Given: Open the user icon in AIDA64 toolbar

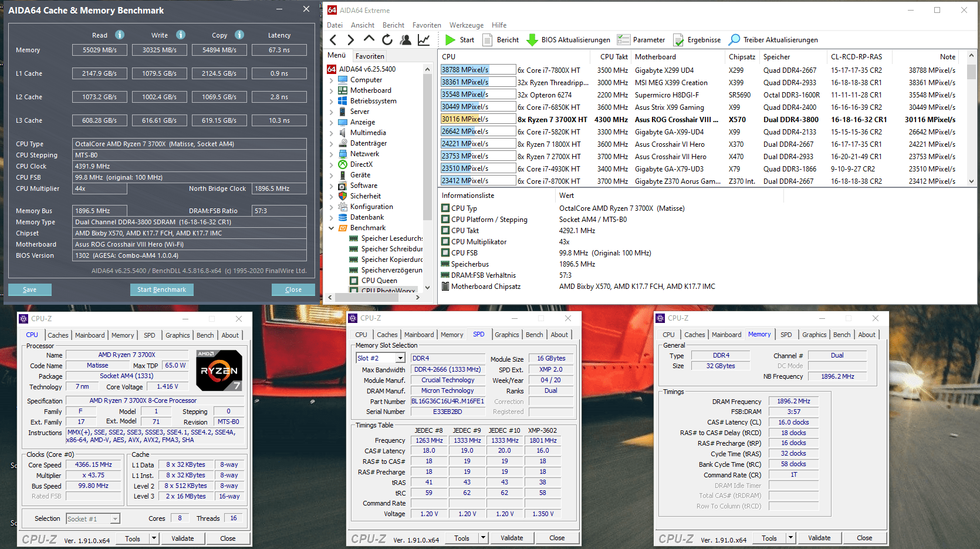Looking at the screenshot, I should 405,40.
